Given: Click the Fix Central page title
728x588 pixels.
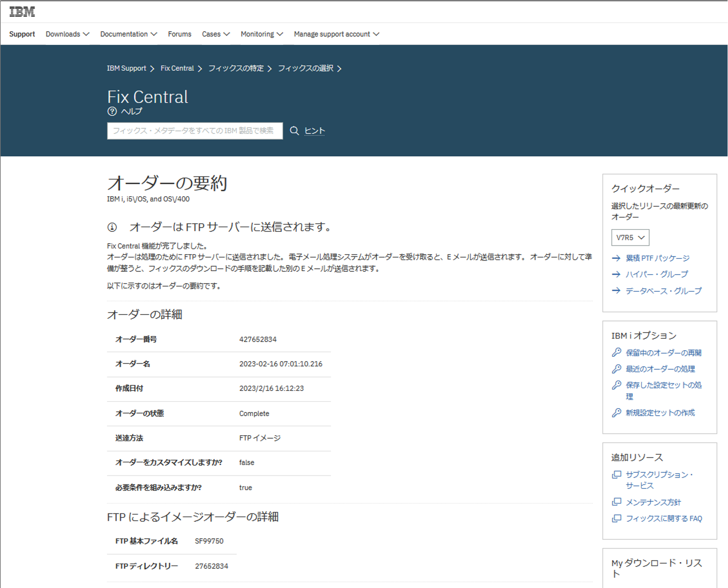Looking at the screenshot, I should tap(148, 97).
